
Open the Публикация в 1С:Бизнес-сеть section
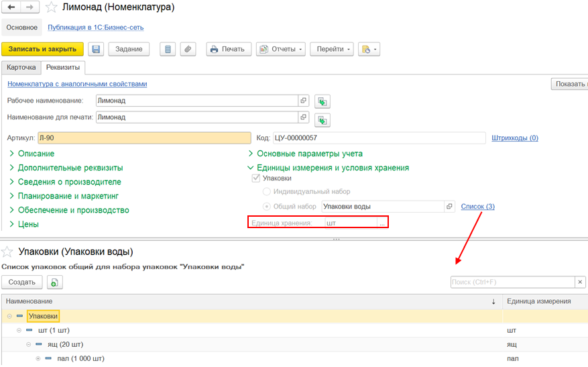[95, 28]
